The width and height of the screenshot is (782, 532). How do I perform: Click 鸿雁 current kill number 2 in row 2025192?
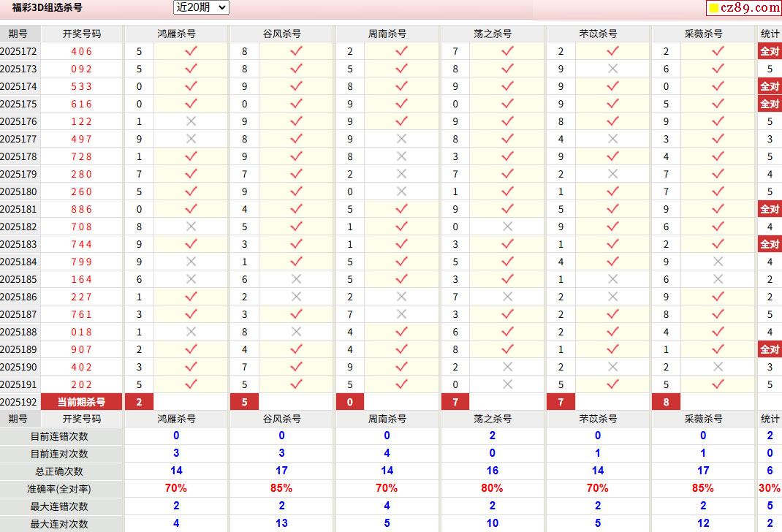pos(139,402)
